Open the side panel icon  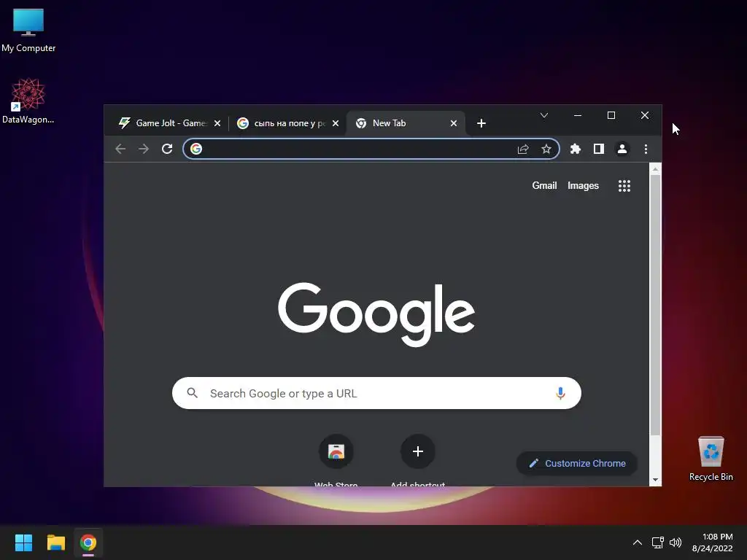tap(599, 149)
